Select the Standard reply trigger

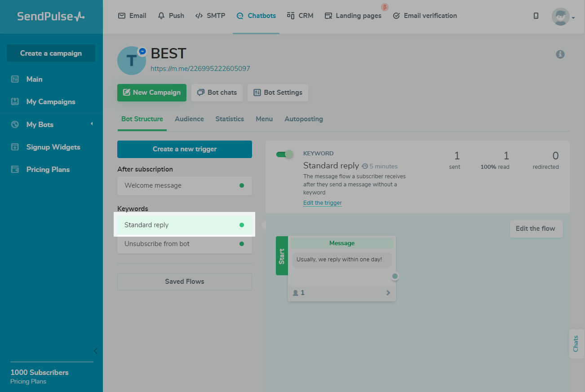pos(185,225)
